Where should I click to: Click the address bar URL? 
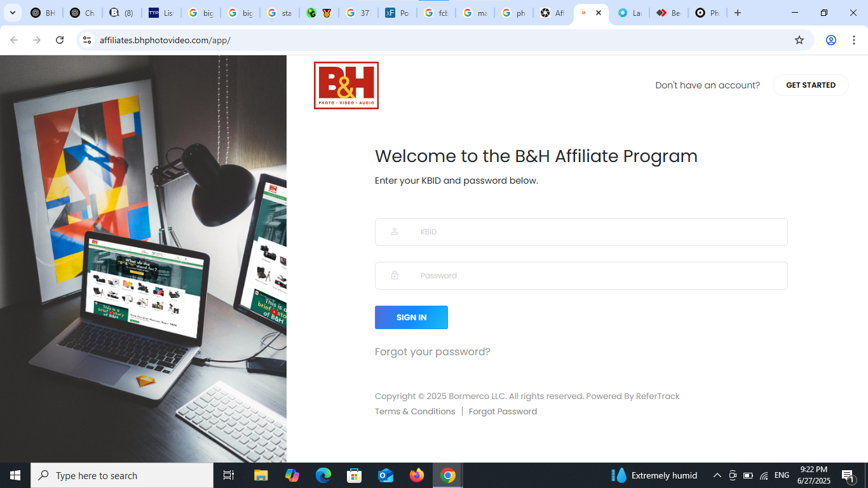pyautogui.click(x=165, y=40)
